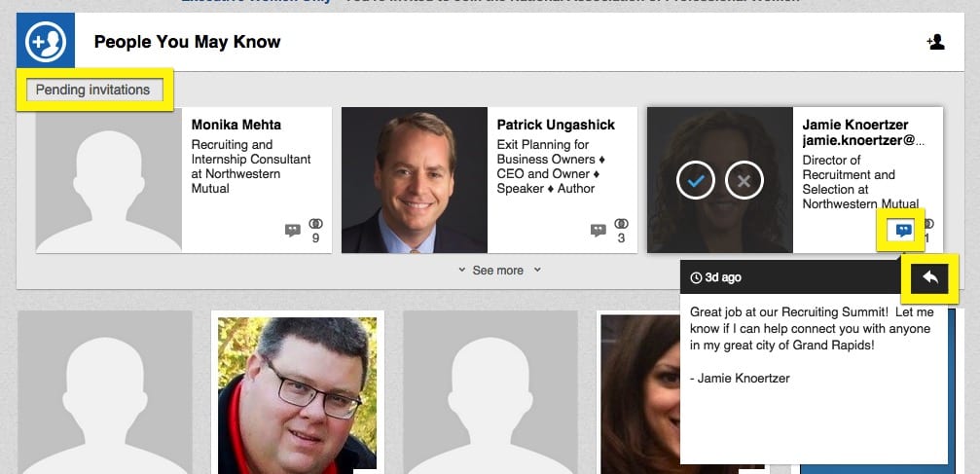The height and width of the screenshot is (474, 980).
Task: Decline Jamie Knoertzer's invitation with X
Action: 744,181
